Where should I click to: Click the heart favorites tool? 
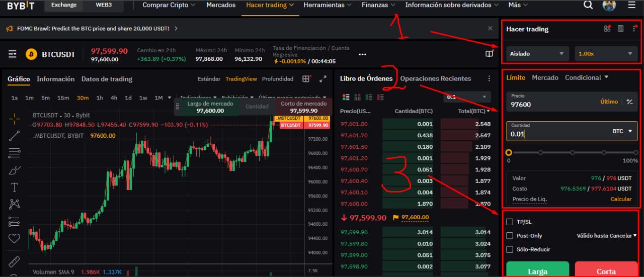(x=15, y=238)
